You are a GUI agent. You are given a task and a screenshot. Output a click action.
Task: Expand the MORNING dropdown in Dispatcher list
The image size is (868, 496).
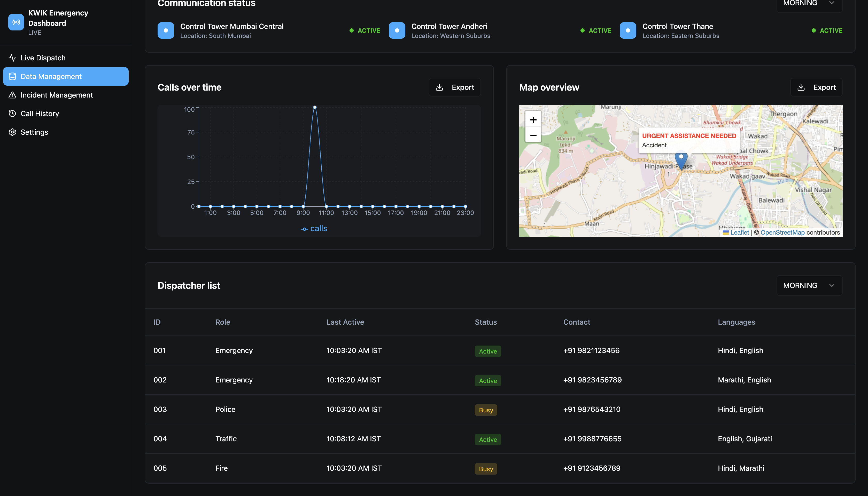coord(809,285)
